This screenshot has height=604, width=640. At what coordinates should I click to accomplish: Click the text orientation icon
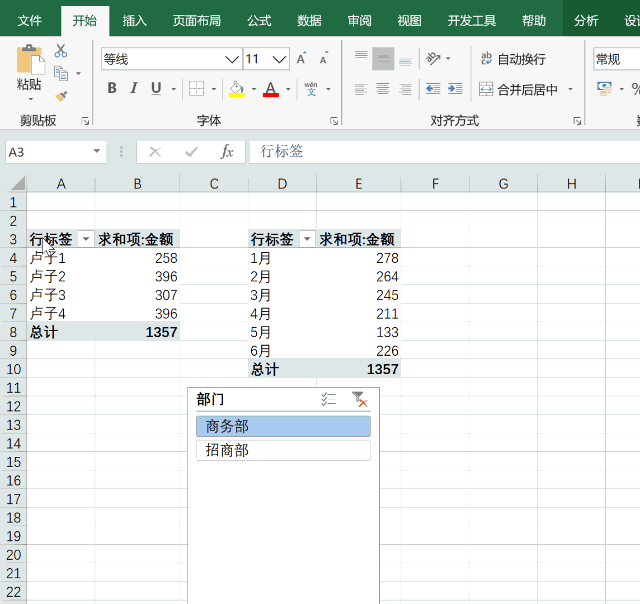pos(433,59)
